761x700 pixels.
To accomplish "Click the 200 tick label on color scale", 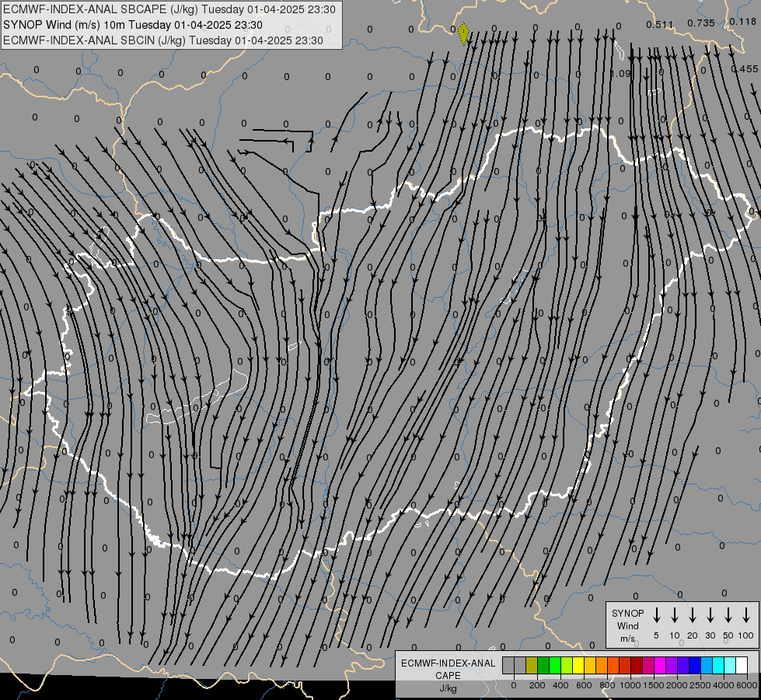I will point(537,685).
